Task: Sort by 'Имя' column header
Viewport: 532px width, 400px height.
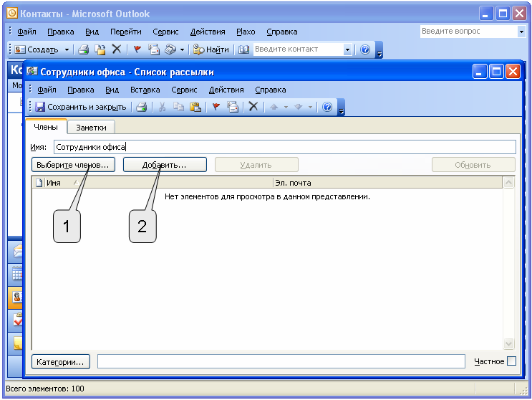Action: (159, 183)
